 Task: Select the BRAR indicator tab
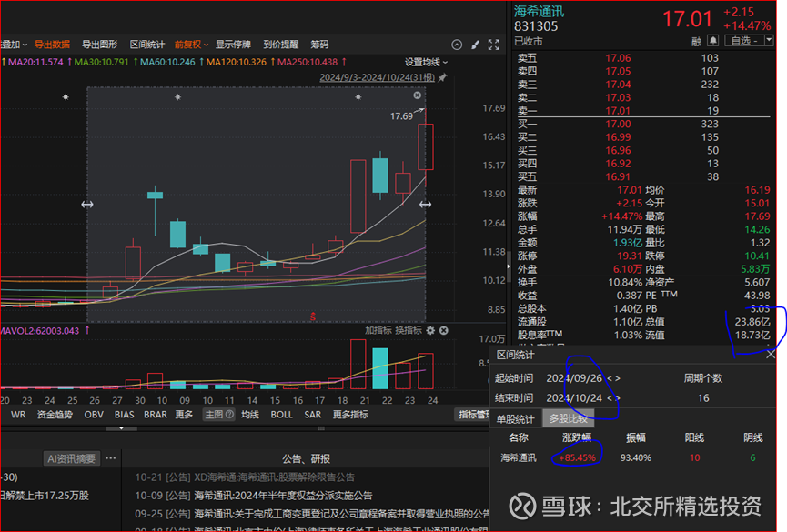(x=156, y=415)
